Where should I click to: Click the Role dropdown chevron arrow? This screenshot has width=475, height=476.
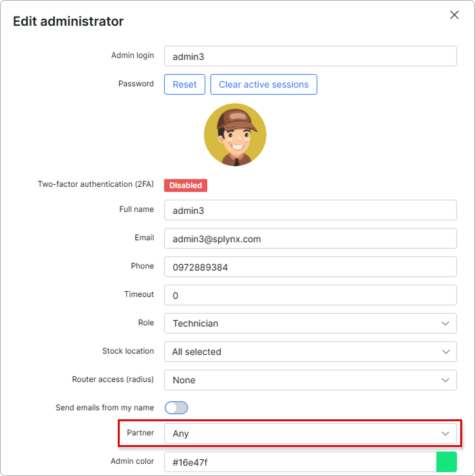pos(445,323)
